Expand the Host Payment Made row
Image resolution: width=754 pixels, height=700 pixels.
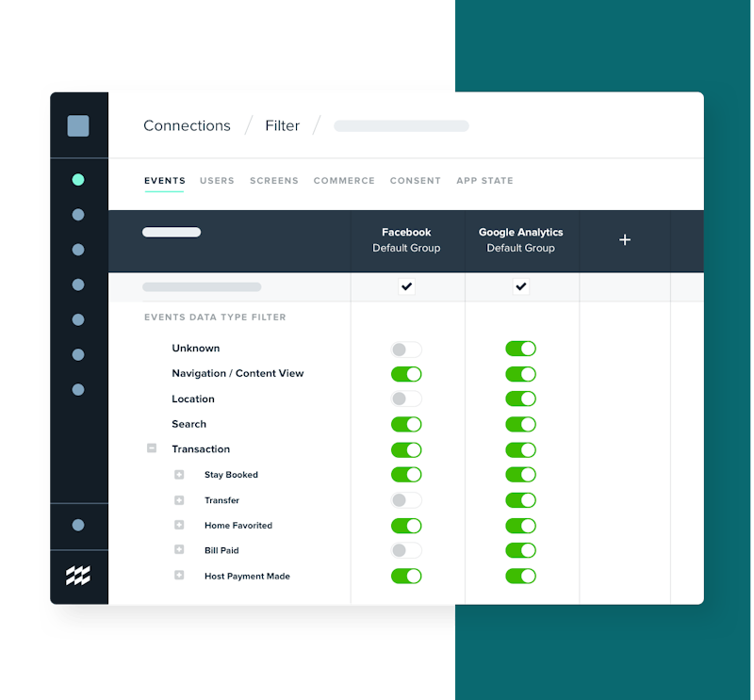point(179,575)
